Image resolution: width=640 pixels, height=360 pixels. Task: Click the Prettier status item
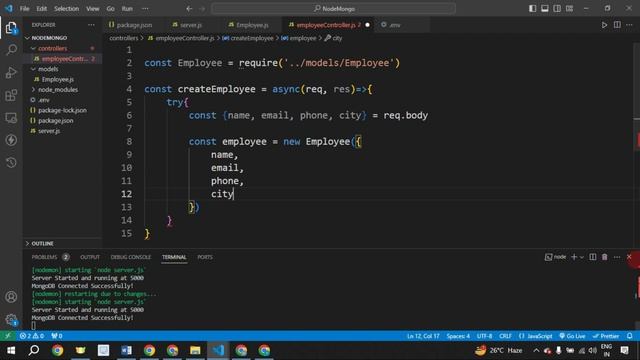(606, 336)
